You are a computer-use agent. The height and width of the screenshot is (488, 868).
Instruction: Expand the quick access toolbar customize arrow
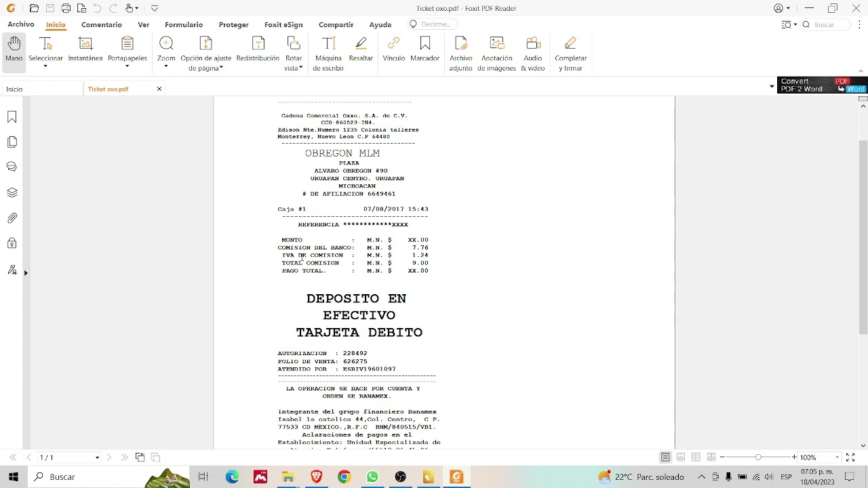154,8
